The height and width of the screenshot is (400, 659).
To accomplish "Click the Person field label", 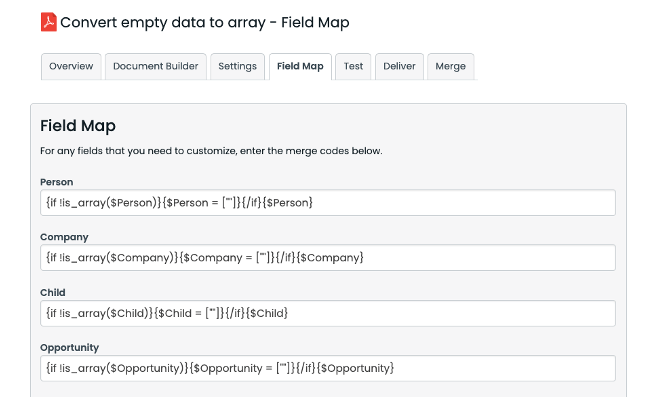I will pos(57,182).
